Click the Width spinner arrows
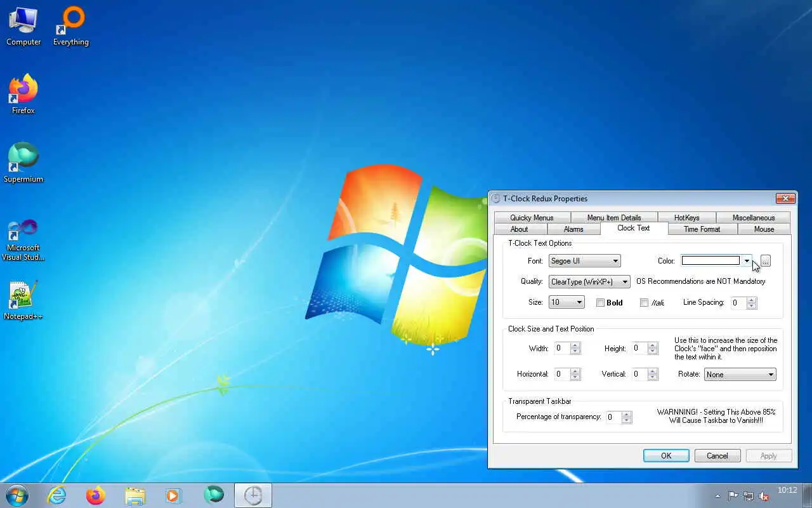 pyautogui.click(x=575, y=349)
